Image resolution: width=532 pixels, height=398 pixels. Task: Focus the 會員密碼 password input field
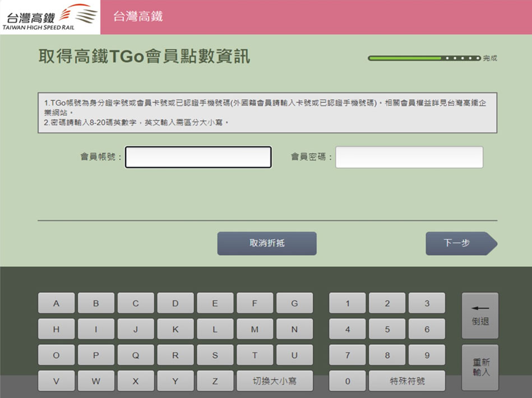409,158
